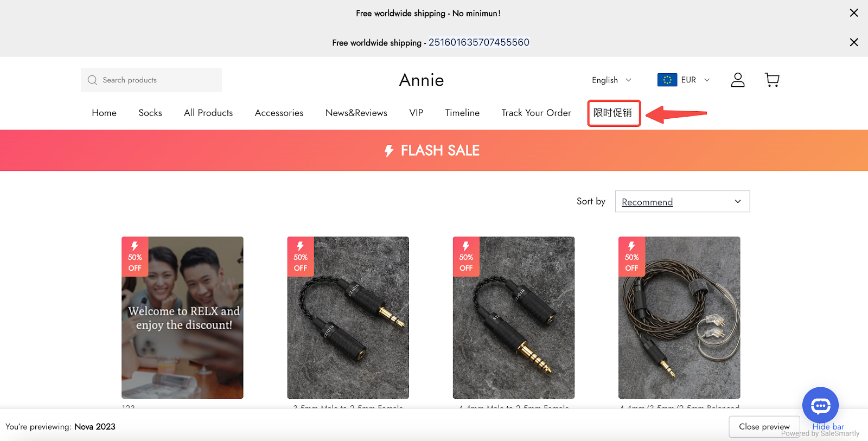Navigate to Track Your Order
The image size is (868, 441).
(536, 113)
